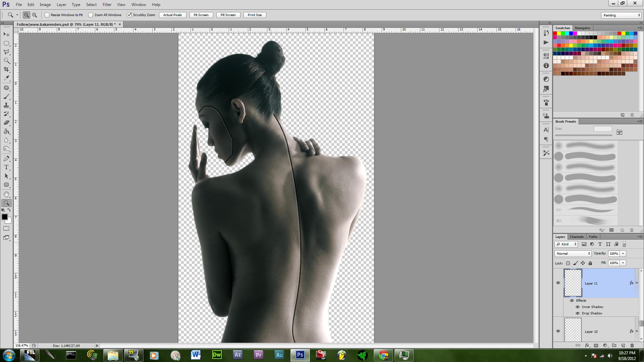644x362 pixels.
Task: Delete layer with trash icon
Action: (632, 345)
